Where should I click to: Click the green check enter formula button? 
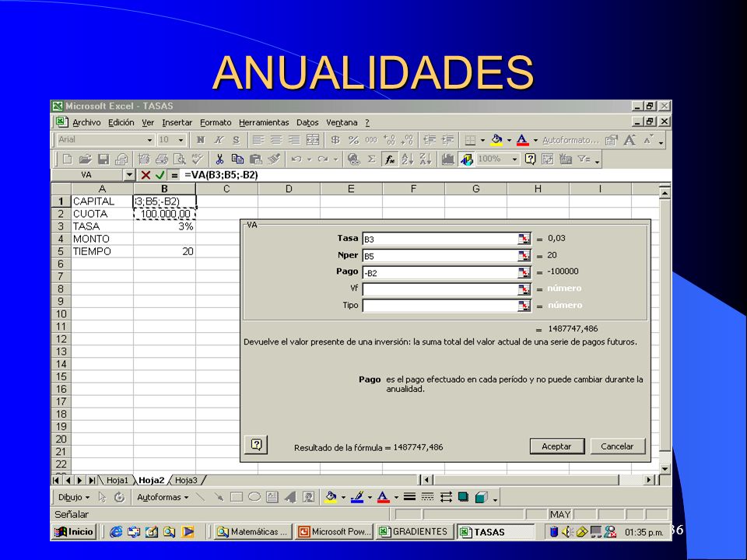(x=160, y=175)
